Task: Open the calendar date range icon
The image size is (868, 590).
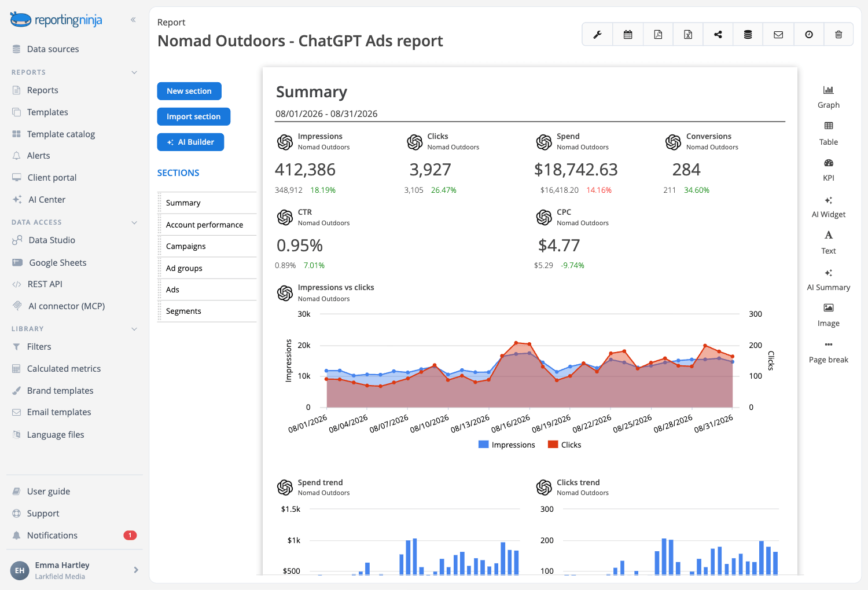Action: [628, 35]
